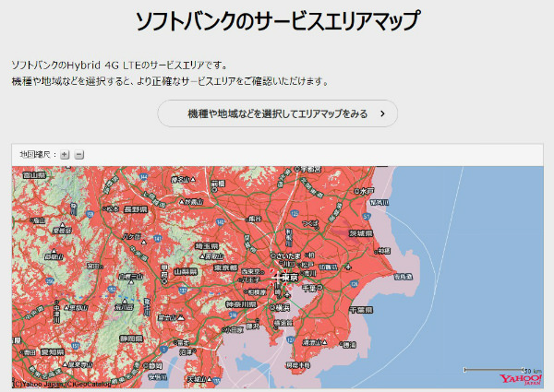Click the 東京都 prefecture label
Screen dimensions: 554x392
(x=226, y=267)
